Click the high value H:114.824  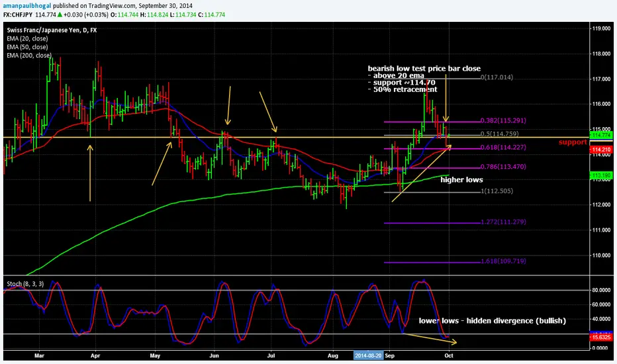155,15
